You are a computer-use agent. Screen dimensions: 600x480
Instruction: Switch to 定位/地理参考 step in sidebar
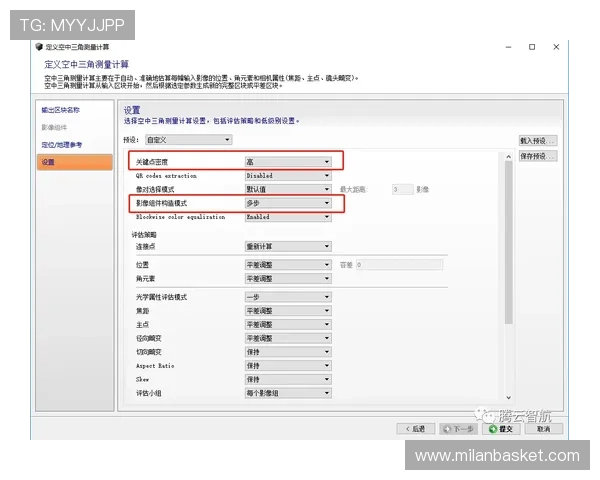click(x=62, y=145)
